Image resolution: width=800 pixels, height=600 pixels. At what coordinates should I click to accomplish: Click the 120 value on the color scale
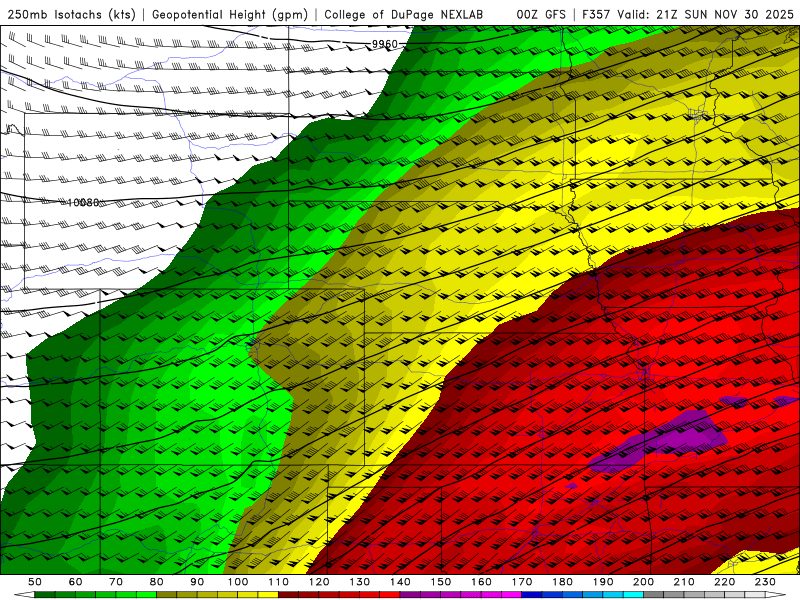point(319,582)
